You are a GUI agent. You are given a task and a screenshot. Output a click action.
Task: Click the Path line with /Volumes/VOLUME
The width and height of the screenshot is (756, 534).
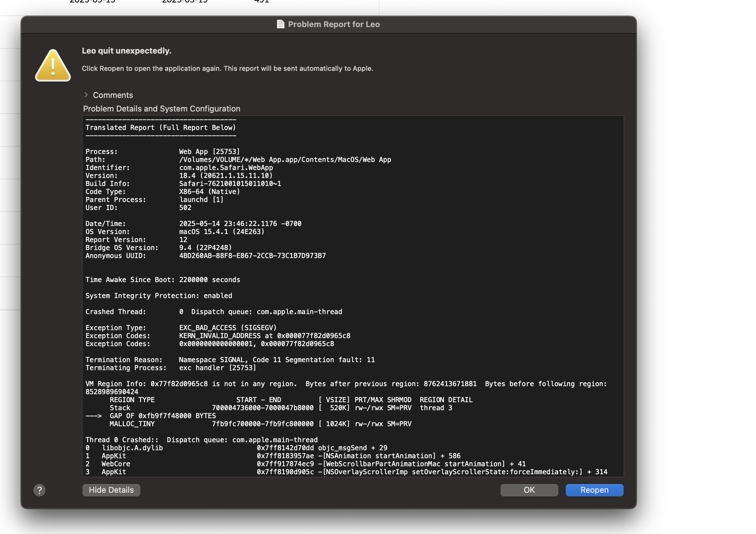(238, 160)
